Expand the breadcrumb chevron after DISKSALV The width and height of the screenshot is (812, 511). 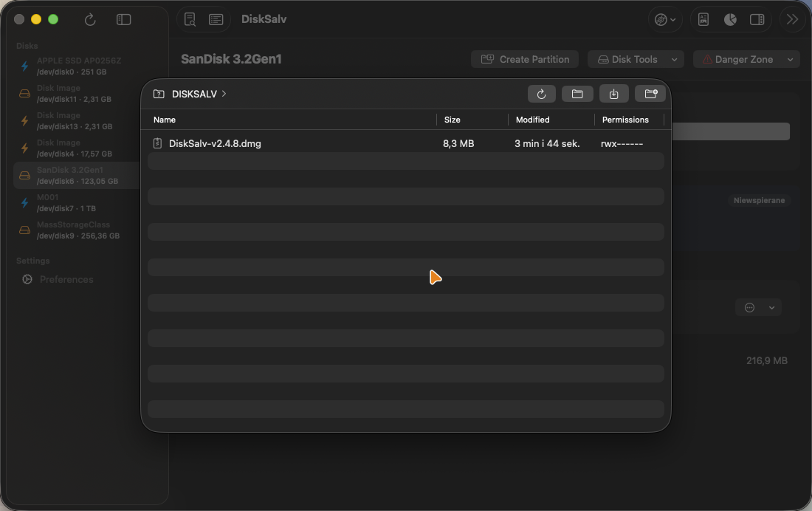[x=224, y=94]
